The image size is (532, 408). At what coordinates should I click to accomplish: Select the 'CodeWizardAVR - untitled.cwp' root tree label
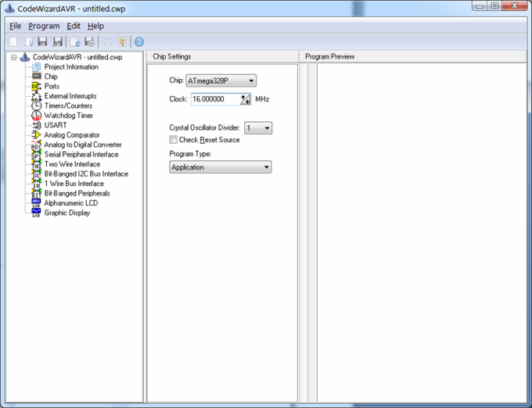[77, 57]
